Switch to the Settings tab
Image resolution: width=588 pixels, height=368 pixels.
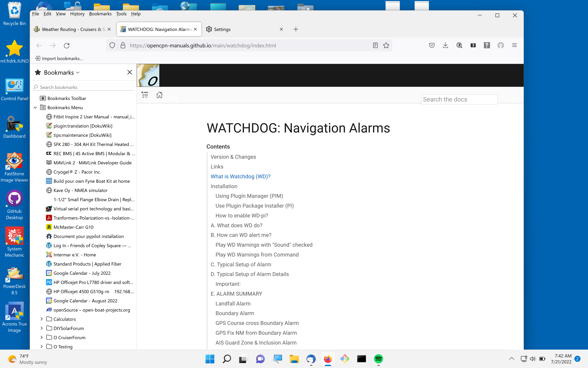point(245,29)
